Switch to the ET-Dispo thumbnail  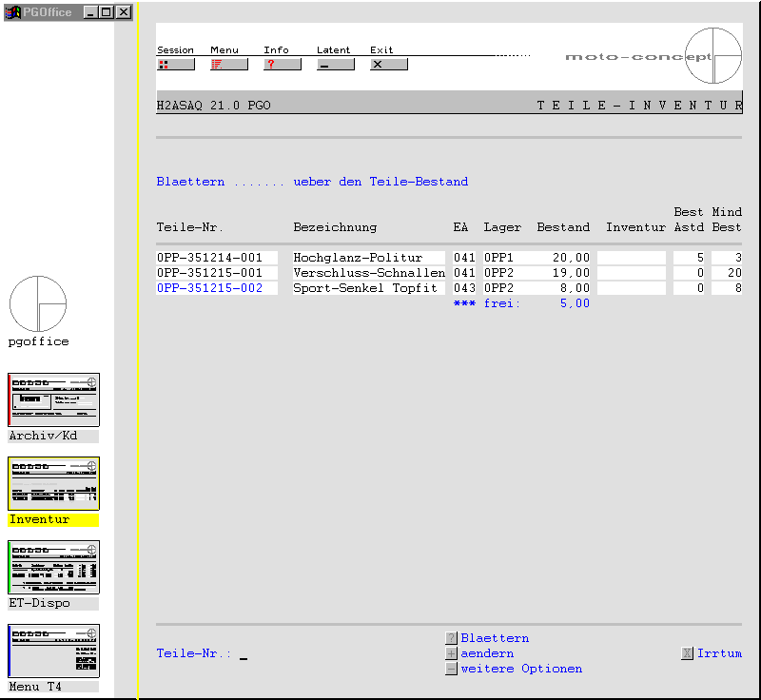(x=54, y=568)
